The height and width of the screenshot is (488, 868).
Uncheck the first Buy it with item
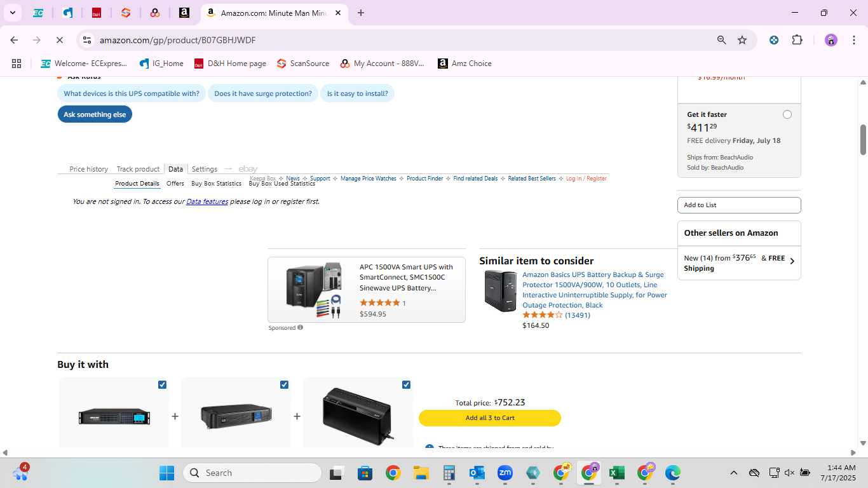(162, 384)
